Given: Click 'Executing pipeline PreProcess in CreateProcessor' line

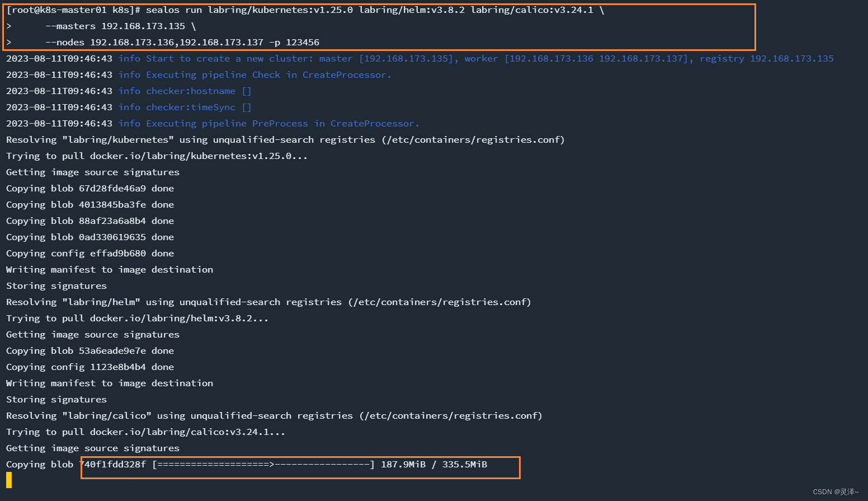Looking at the screenshot, I should (213, 124).
